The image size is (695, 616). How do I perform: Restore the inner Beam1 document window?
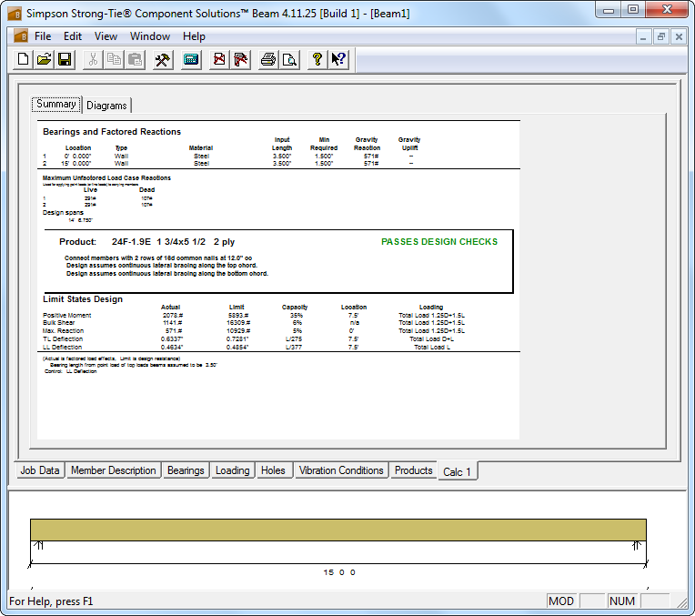pyautogui.click(x=660, y=36)
